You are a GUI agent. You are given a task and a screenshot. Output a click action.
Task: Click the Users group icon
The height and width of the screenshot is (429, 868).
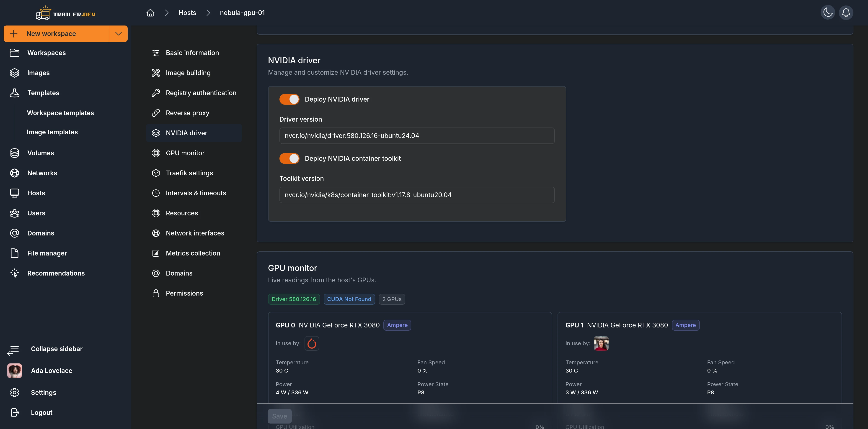(x=15, y=213)
